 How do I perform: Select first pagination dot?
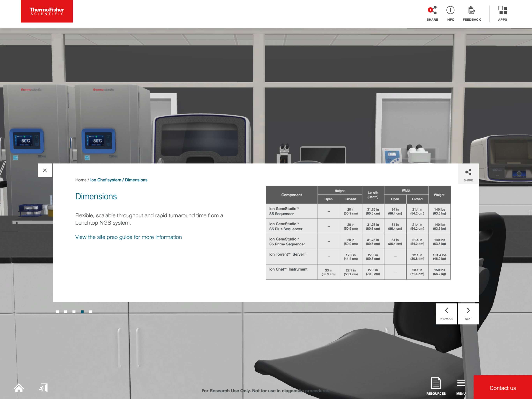pyautogui.click(x=57, y=312)
